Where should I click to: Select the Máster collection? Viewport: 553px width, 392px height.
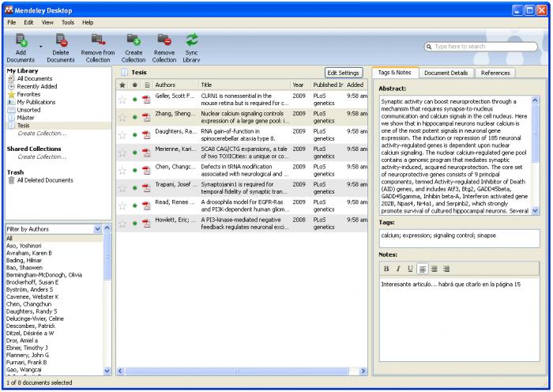pyautogui.click(x=25, y=118)
